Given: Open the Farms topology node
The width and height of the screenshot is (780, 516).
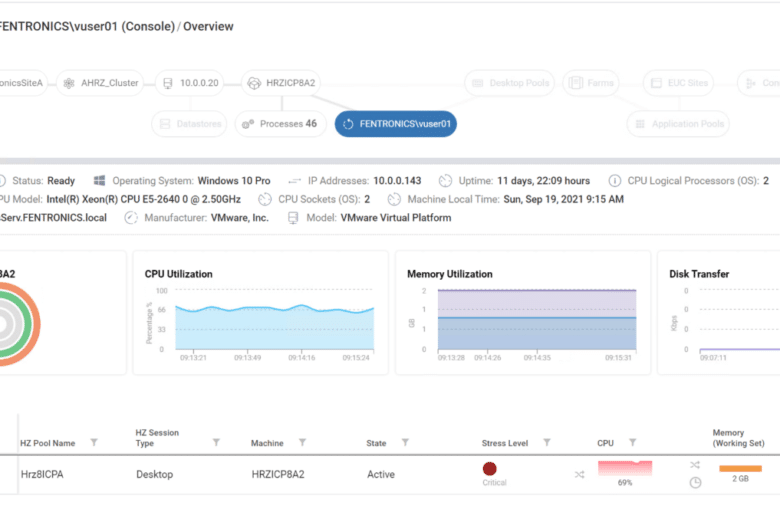Looking at the screenshot, I should pyautogui.click(x=591, y=83).
